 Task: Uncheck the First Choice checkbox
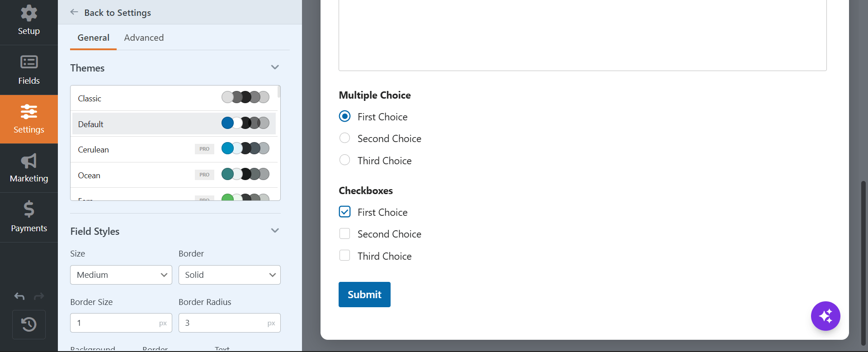(x=344, y=212)
